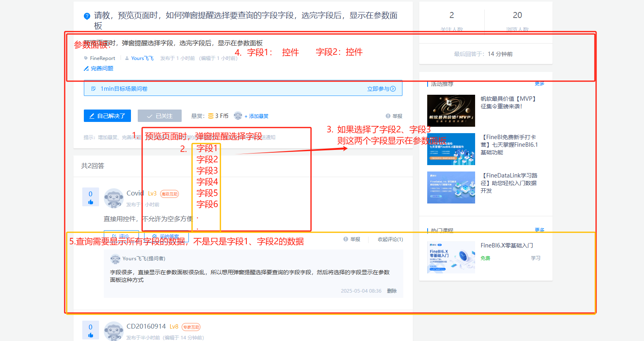Open the FineBI blue training thumbnail
This screenshot has width=644, height=341.
click(x=451, y=149)
